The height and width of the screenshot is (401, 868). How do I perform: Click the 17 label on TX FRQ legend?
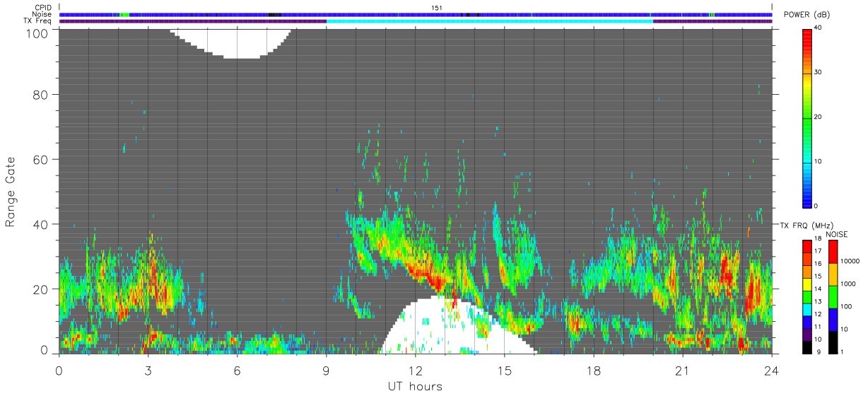click(x=819, y=251)
